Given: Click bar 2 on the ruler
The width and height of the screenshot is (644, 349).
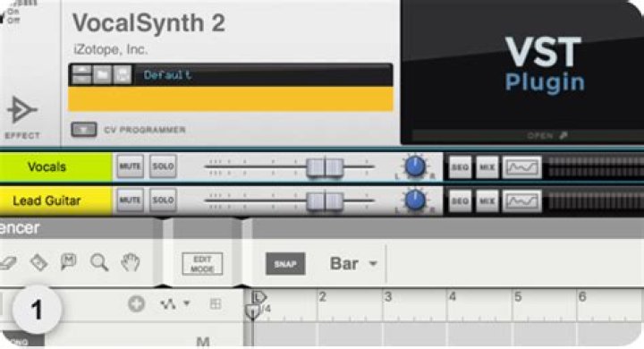Looking at the screenshot, I should [322, 297].
